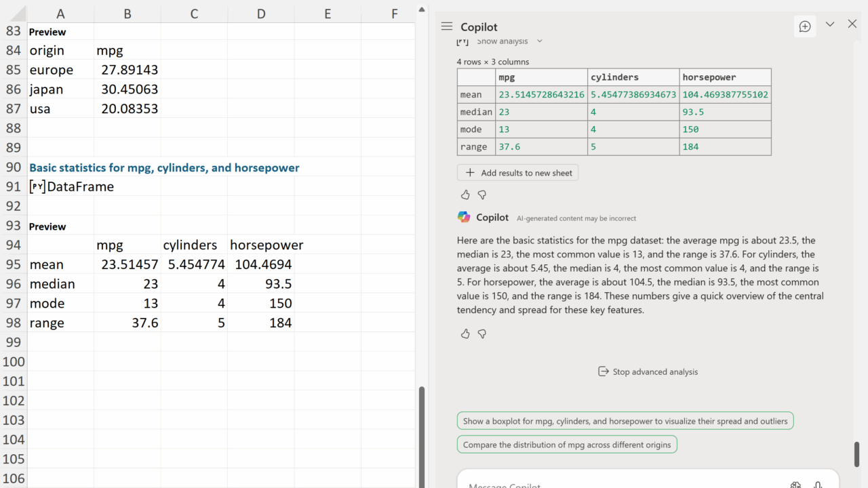Type in the Message Copilot field
868x488 pixels.
click(x=610, y=484)
